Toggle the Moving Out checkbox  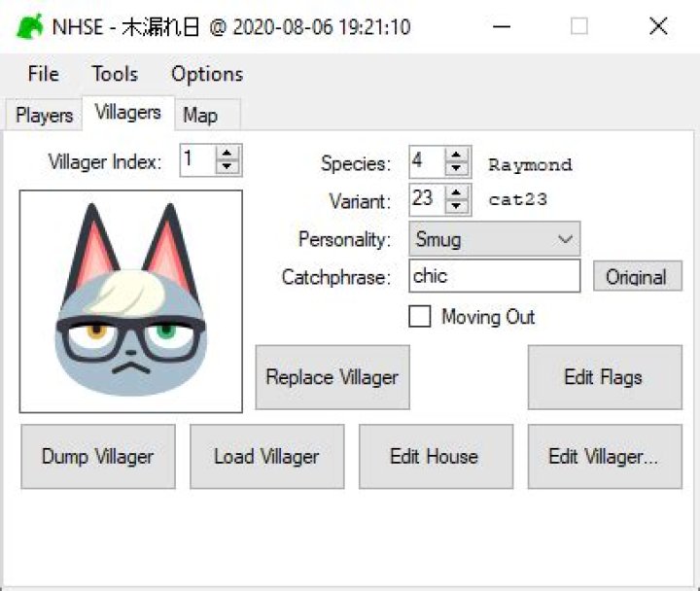[420, 317]
